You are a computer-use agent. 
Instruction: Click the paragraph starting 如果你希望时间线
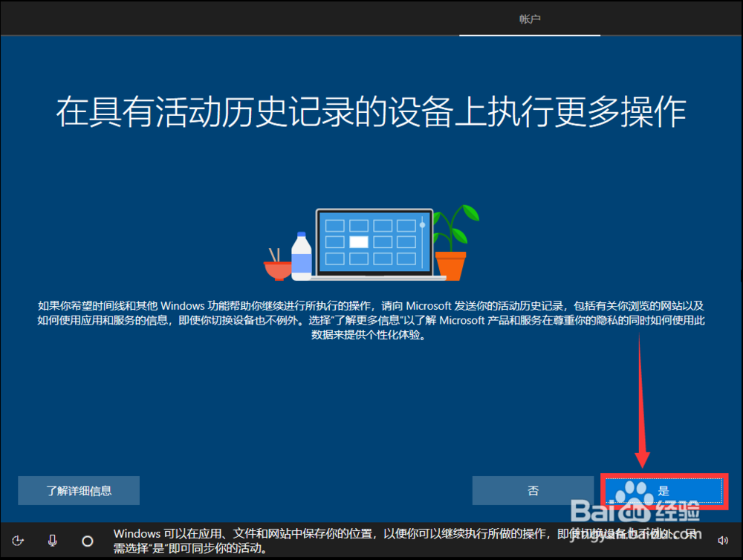371,320
